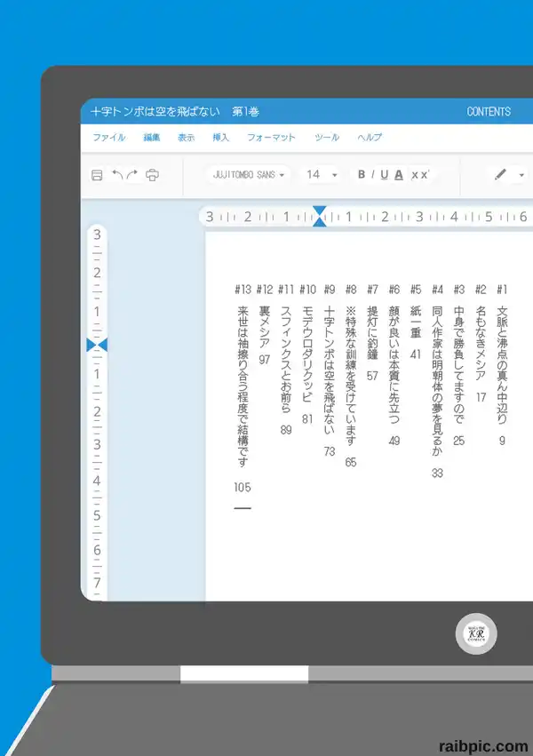Click the document title 十字トンボは空を飛ばない
Viewport: 533px width, 756px height.
coord(155,112)
